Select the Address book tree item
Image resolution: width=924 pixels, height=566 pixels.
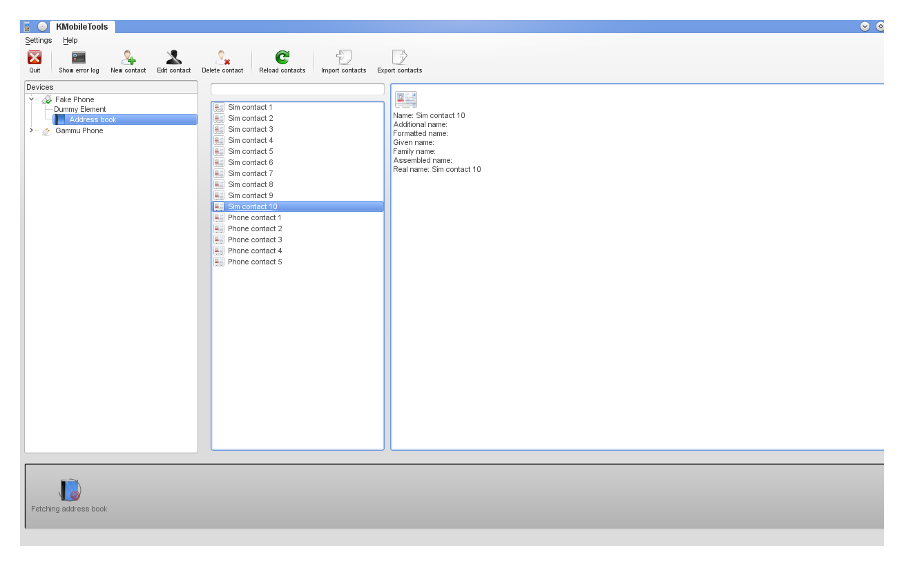tap(125, 119)
